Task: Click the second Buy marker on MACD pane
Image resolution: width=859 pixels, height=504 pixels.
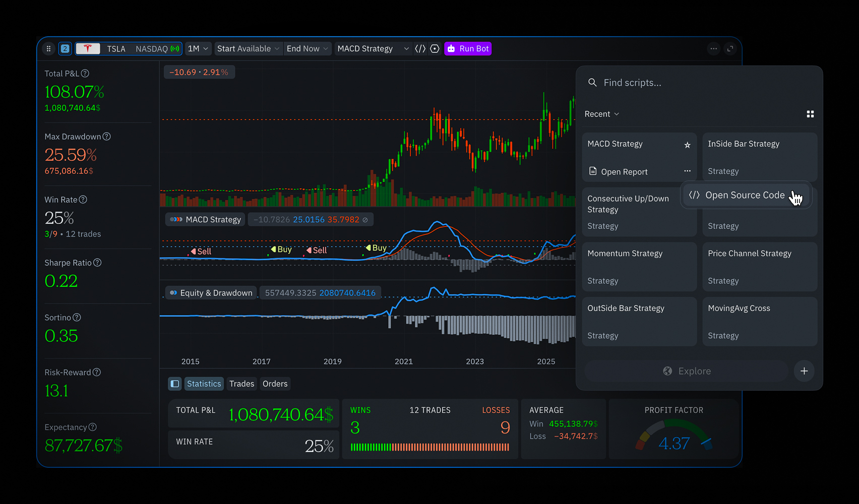Action: click(376, 248)
